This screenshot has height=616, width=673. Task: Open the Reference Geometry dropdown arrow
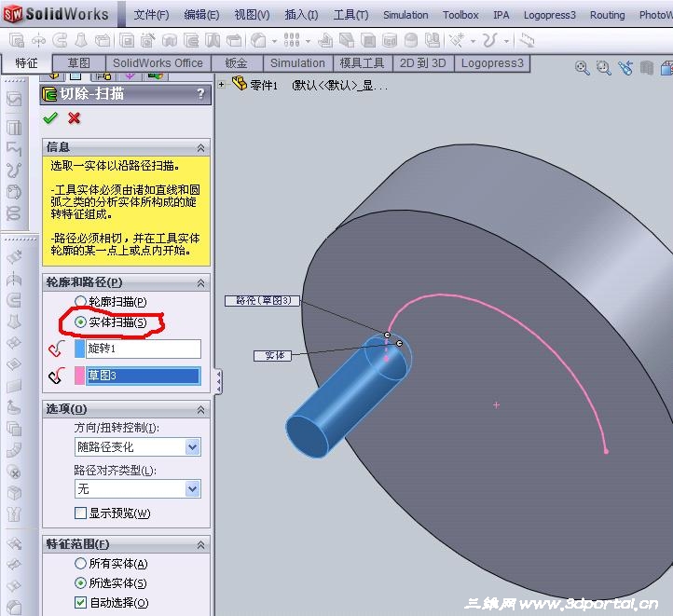(x=473, y=42)
